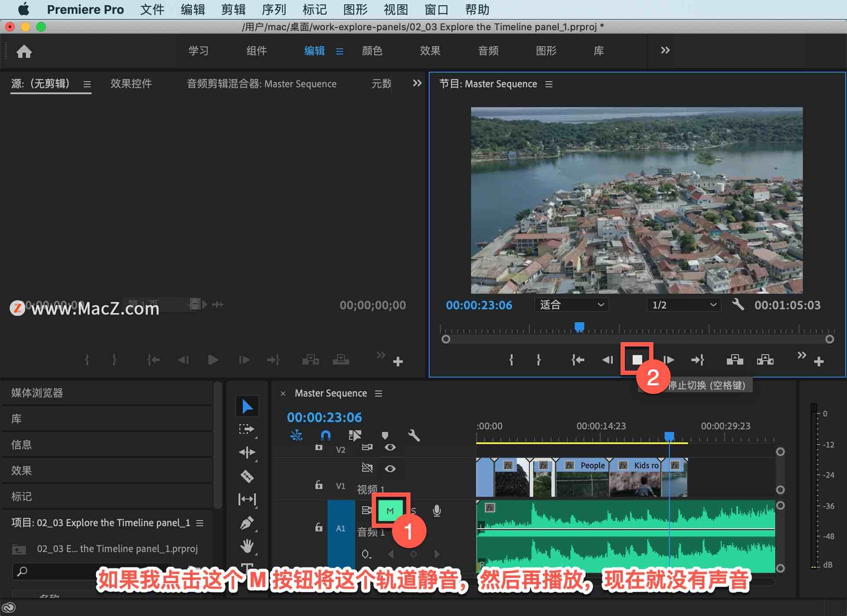Viewport: 847px width, 616px height.
Task: Open Master Sequence timeline panel menu
Action: 379,393
